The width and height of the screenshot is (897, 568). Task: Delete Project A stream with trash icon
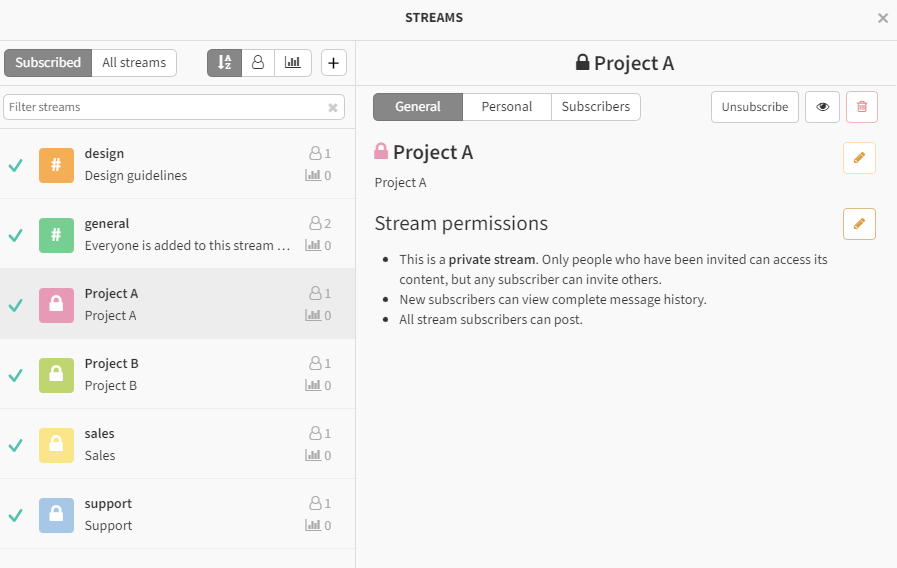[862, 107]
